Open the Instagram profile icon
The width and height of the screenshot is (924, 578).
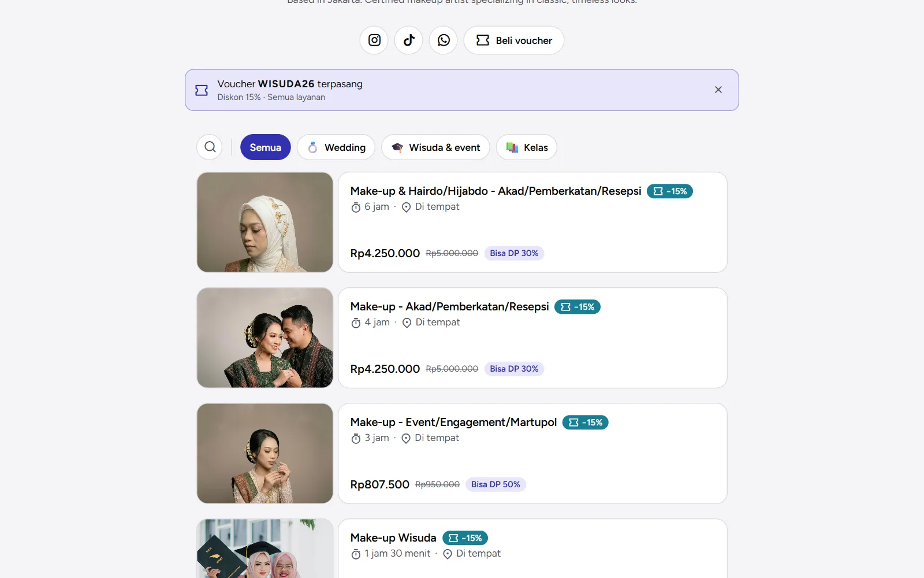(374, 40)
